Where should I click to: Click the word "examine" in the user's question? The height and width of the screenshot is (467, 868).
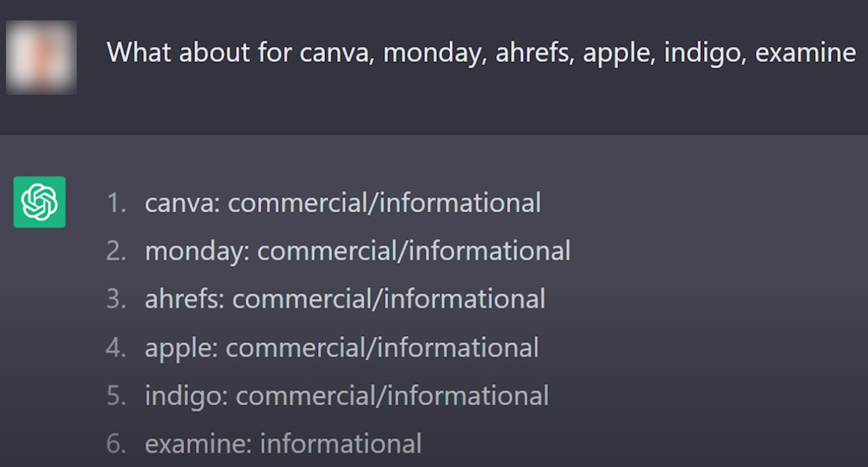point(805,53)
